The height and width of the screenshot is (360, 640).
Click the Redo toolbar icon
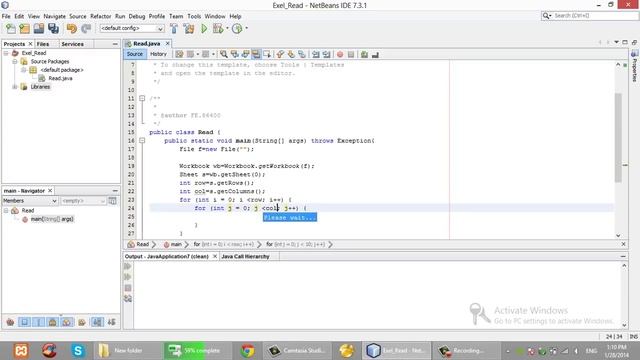point(86,29)
